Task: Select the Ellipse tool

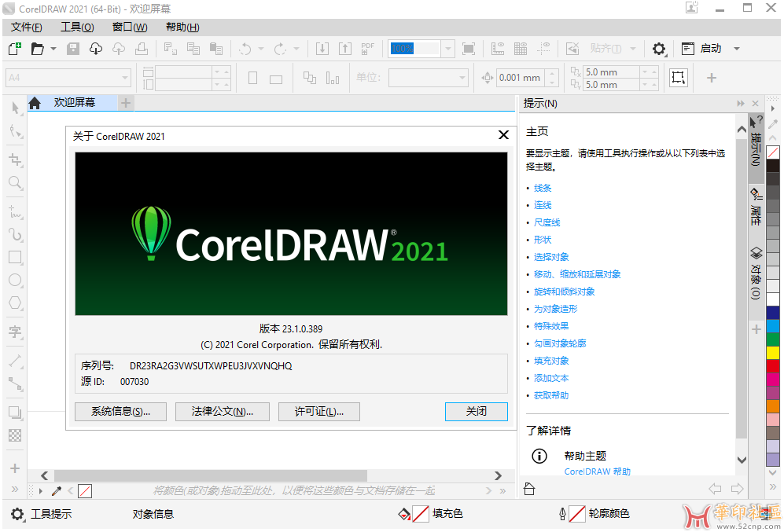Action: pyautogui.click(x=16, y=281)
